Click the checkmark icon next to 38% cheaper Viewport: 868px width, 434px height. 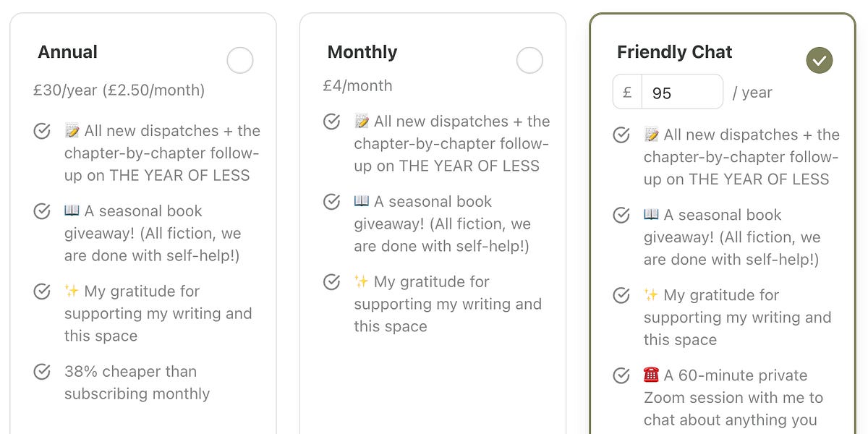click(42, 372)
